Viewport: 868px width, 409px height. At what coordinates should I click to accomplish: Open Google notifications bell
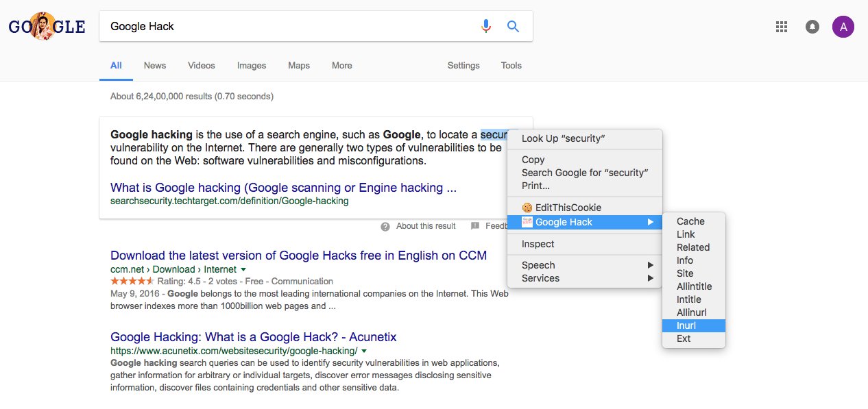(812, 27)
